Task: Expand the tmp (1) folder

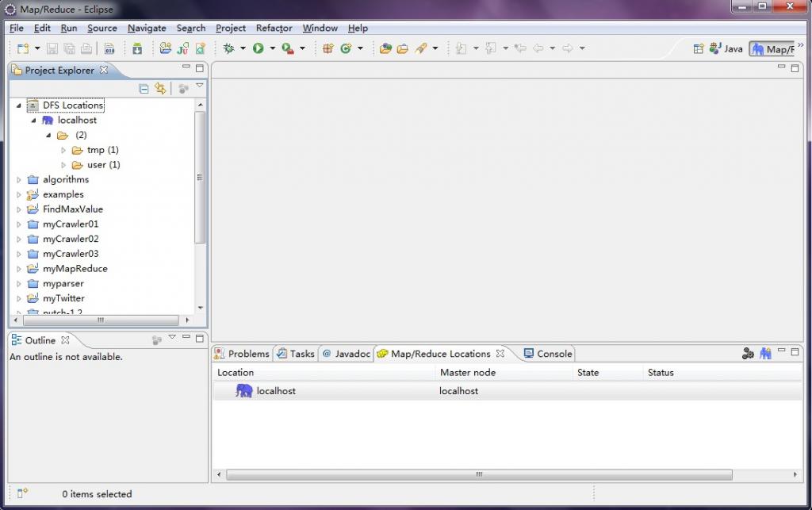Action: (63, 150)
